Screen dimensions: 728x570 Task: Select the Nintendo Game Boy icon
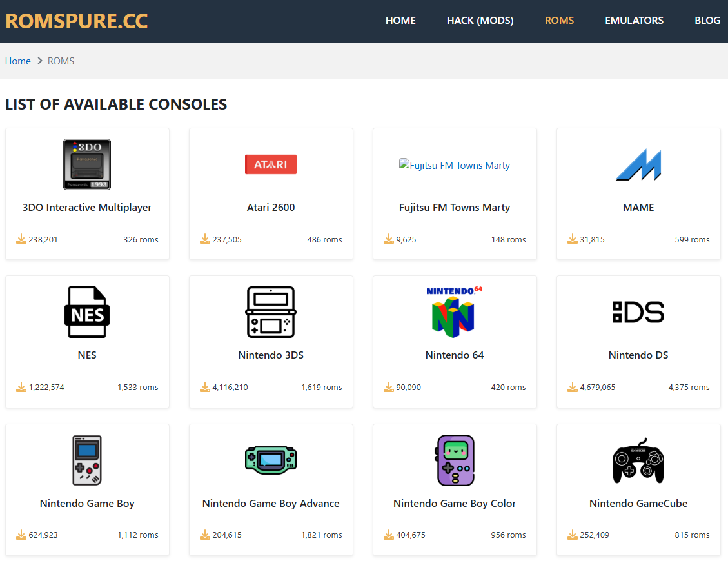tap(87, 460)
